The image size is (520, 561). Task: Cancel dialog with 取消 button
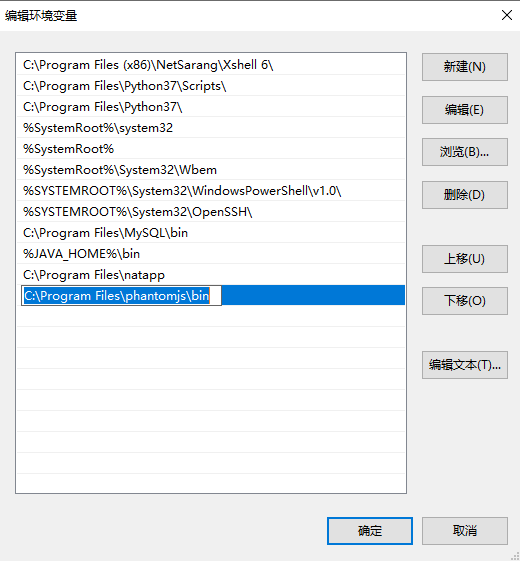click(465, 531)
